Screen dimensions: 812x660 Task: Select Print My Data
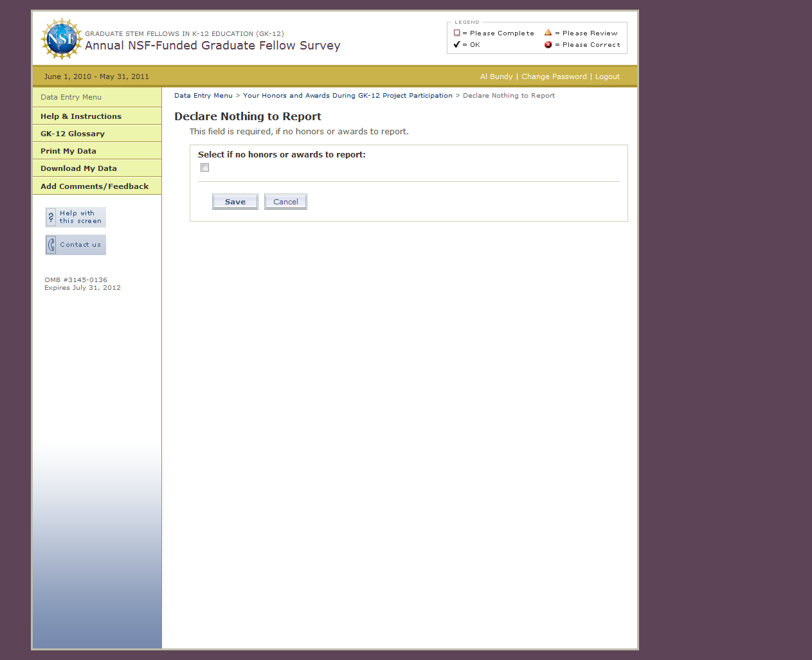68,151
